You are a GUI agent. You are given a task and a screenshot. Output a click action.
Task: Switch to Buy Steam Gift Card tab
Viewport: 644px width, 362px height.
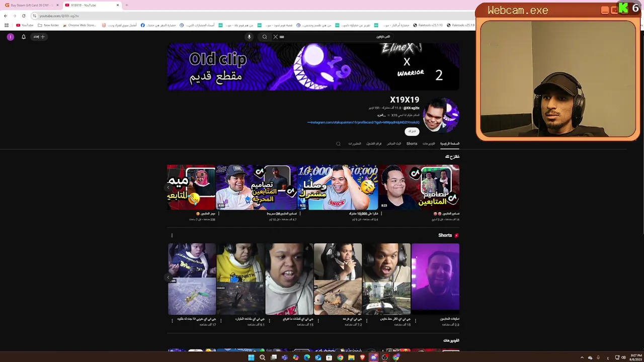[30, 5]
